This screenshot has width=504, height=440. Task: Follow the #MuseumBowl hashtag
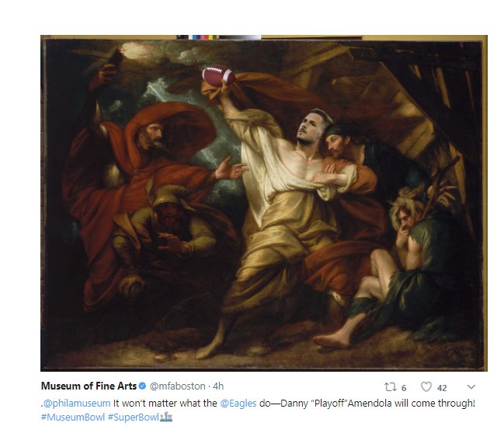pyautogui.click(x=73, y=417)
